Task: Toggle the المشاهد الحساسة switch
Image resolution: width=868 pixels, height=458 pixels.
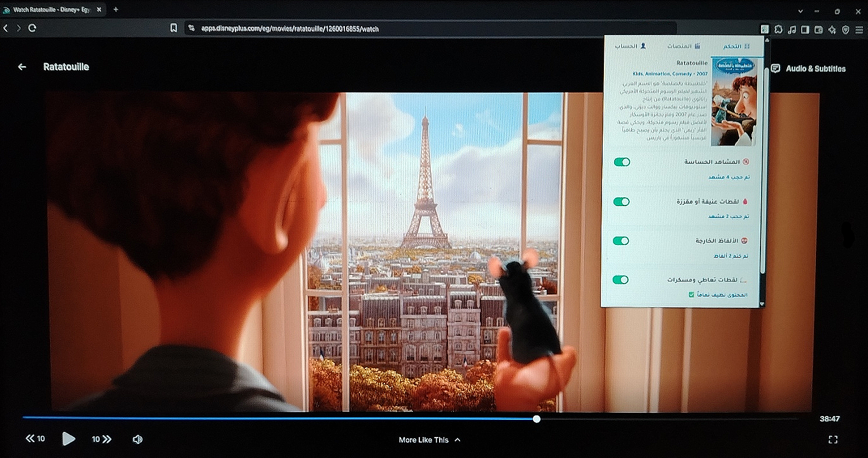Action: coord(622,162)
